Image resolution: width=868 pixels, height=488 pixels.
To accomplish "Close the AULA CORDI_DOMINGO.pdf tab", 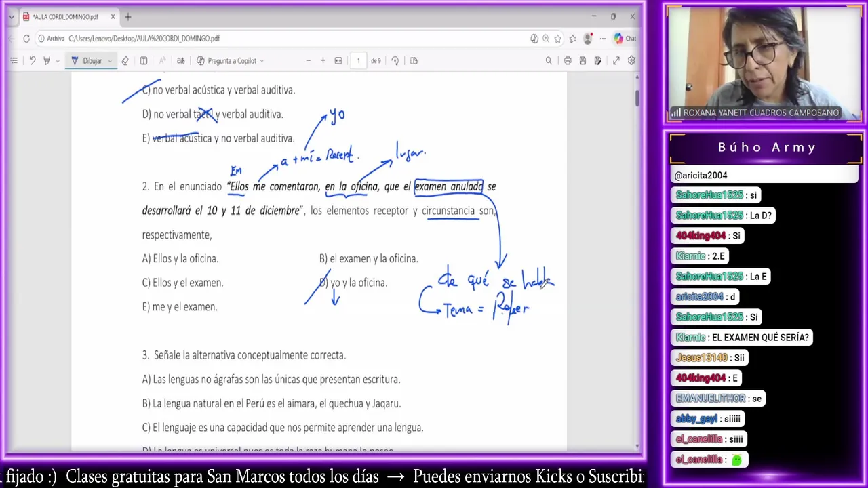I will pos(113,17).
